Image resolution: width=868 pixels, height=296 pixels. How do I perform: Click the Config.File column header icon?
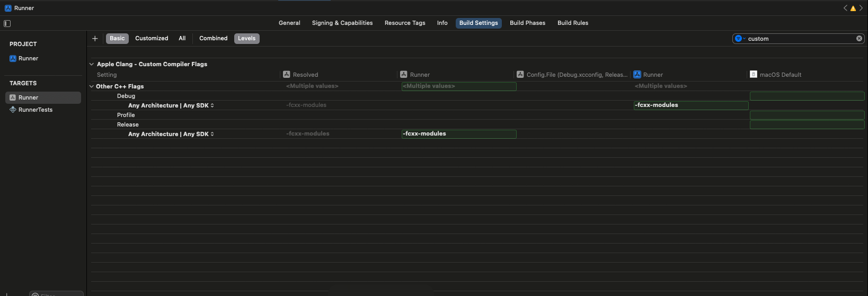(520, 75)
